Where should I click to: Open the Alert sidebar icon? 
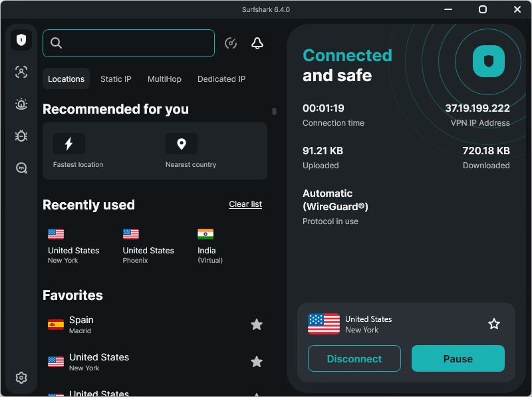(x=21, y=104)
